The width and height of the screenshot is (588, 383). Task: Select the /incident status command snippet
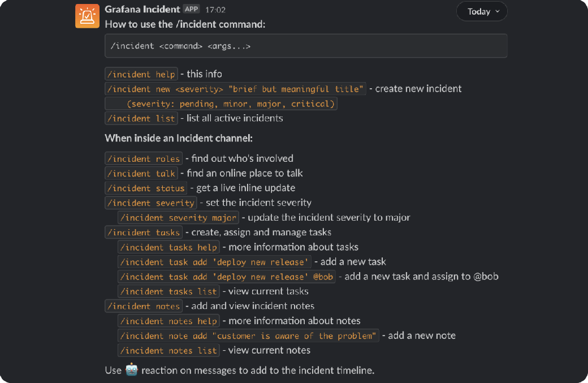pyautogui.click(x=145, y=188)
